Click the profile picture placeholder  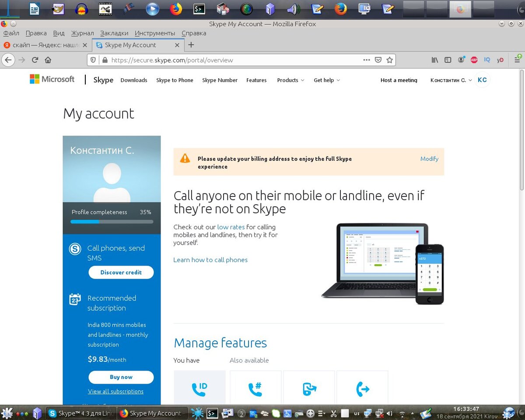point(112,182)
